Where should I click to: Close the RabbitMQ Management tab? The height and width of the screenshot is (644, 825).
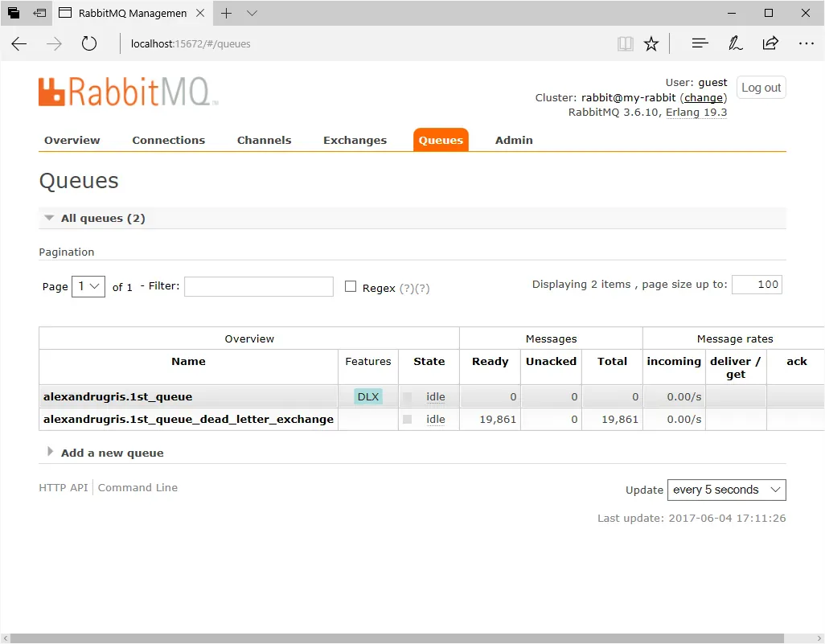(200, 13)
